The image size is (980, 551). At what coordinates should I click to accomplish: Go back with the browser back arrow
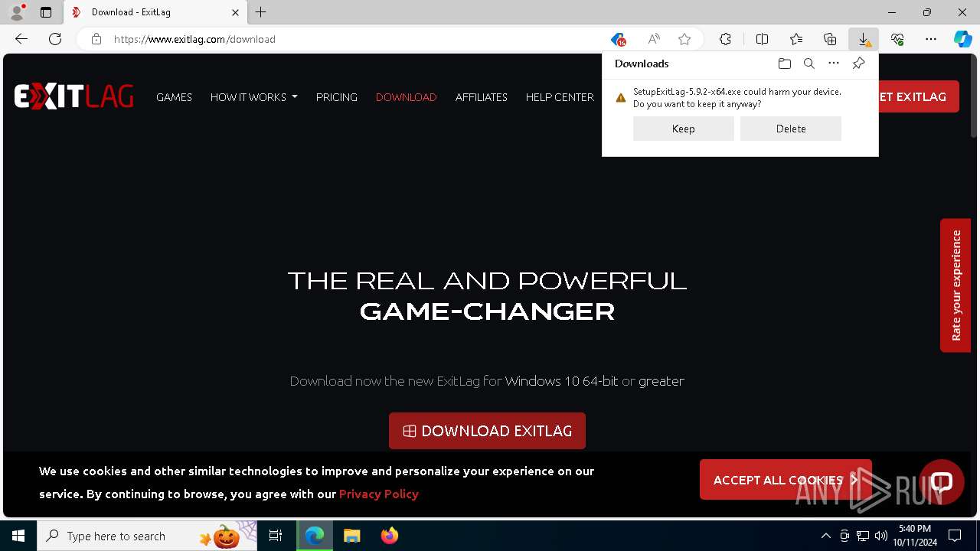click(x=21, y=39)
